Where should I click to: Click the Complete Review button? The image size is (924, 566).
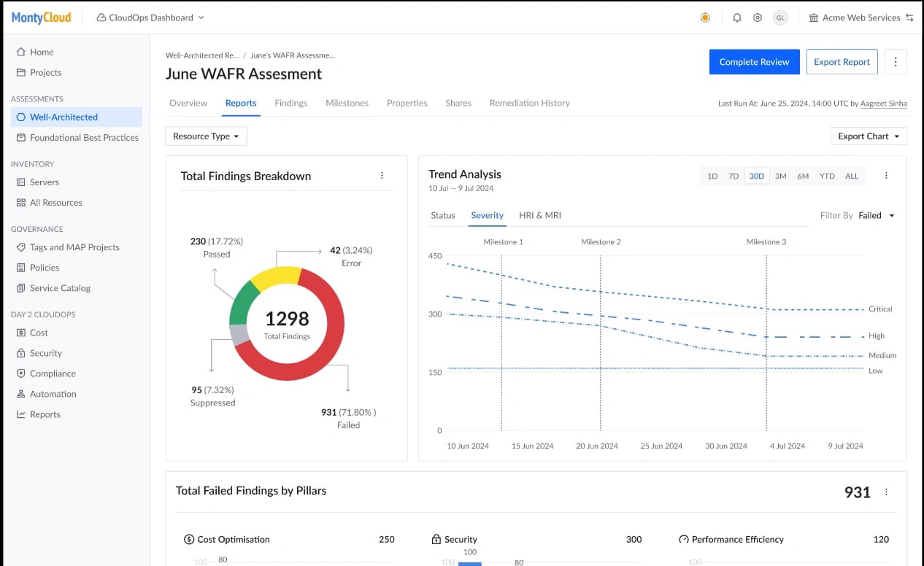click(x=754, y=62)
